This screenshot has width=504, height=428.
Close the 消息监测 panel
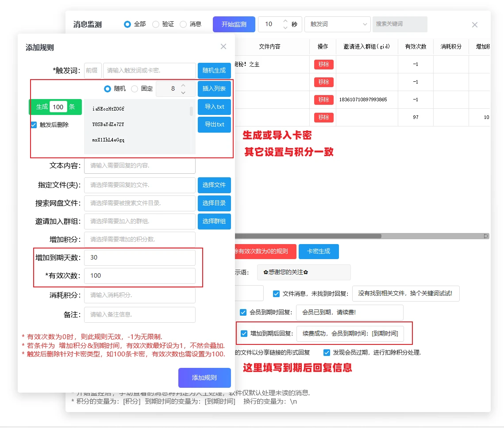pos(474,25)
